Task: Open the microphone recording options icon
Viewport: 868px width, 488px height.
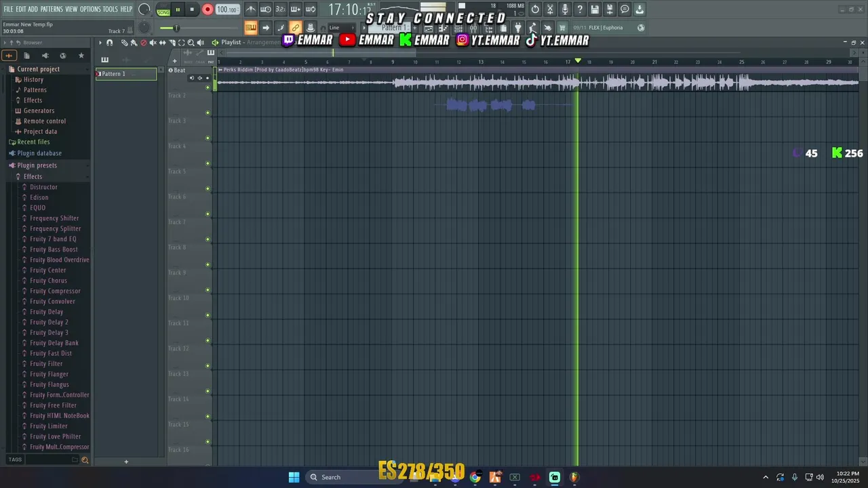Action: (x=565, y=9)
